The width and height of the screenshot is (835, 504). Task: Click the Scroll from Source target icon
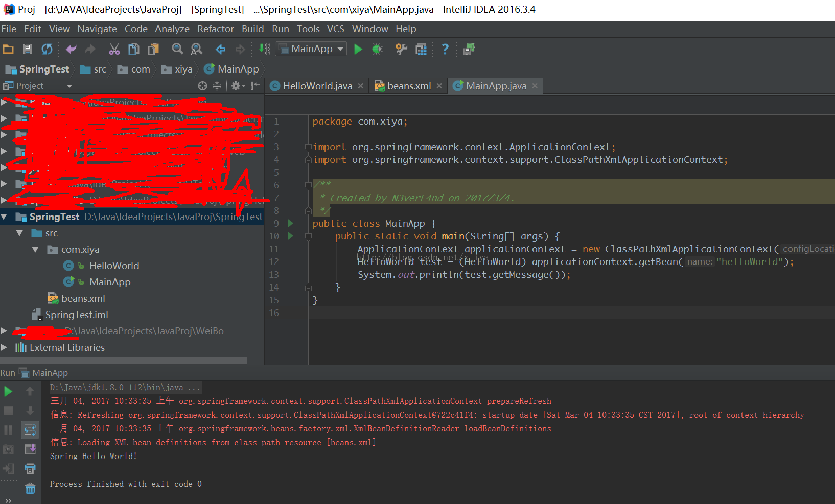pyautogui.click(x=202, y=86)
